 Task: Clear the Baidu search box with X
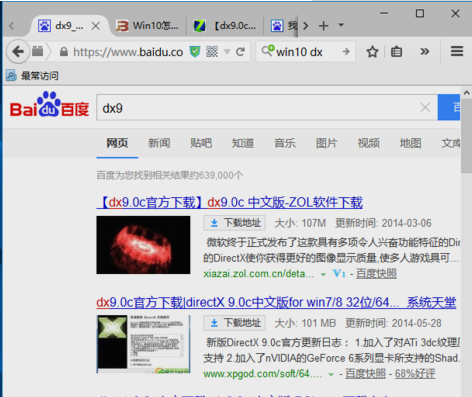point(425,107)
